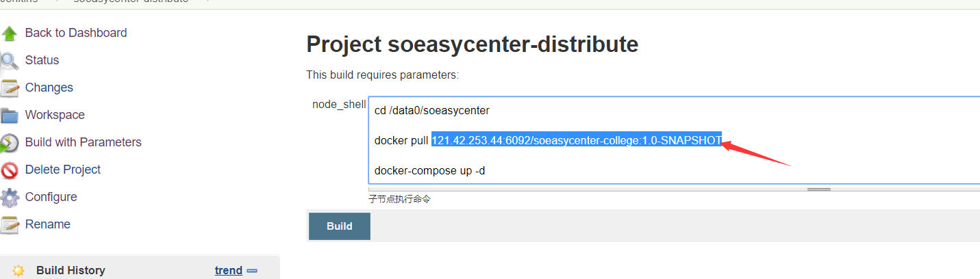Click the Status magnifier icon
Image resolution: width=980 pixels, height=279 pixels.
[x=9, y=61]
